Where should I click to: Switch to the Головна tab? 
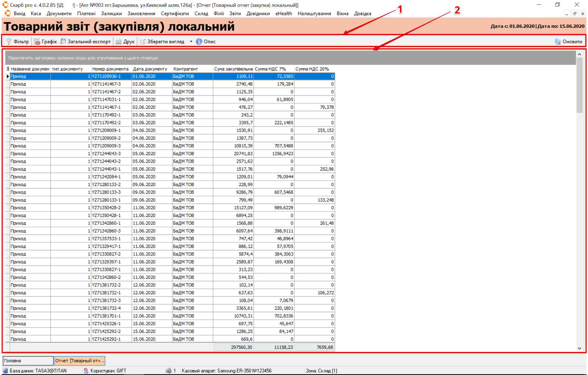pos(28,361)
